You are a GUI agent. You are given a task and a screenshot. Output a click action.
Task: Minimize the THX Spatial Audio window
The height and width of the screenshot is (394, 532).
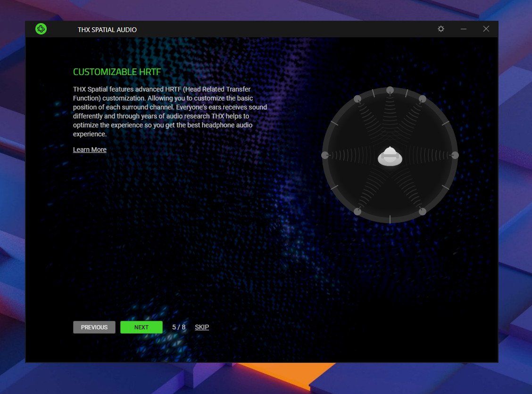pos(464,29)
